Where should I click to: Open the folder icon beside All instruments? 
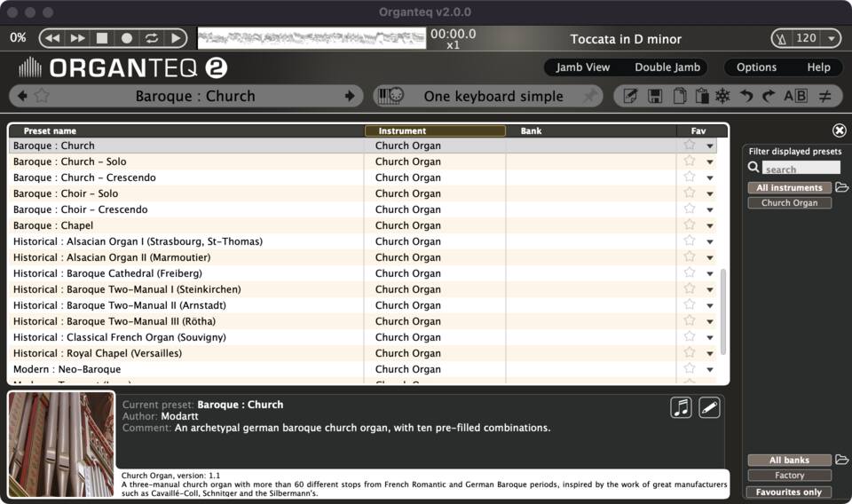(841, 187)
